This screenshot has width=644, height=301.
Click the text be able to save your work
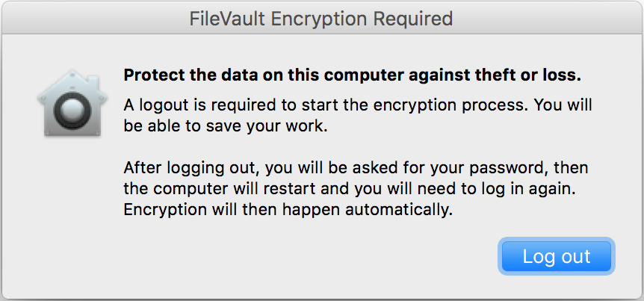[x=226, y=126]
